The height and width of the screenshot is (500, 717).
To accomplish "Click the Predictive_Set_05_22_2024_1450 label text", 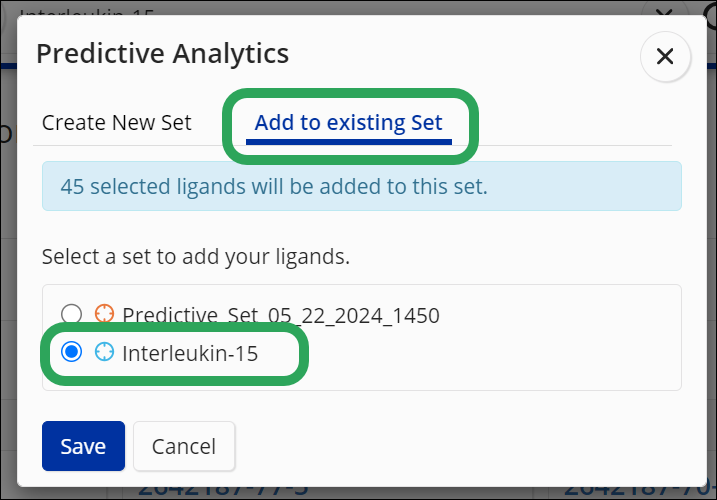I will 280,315.
